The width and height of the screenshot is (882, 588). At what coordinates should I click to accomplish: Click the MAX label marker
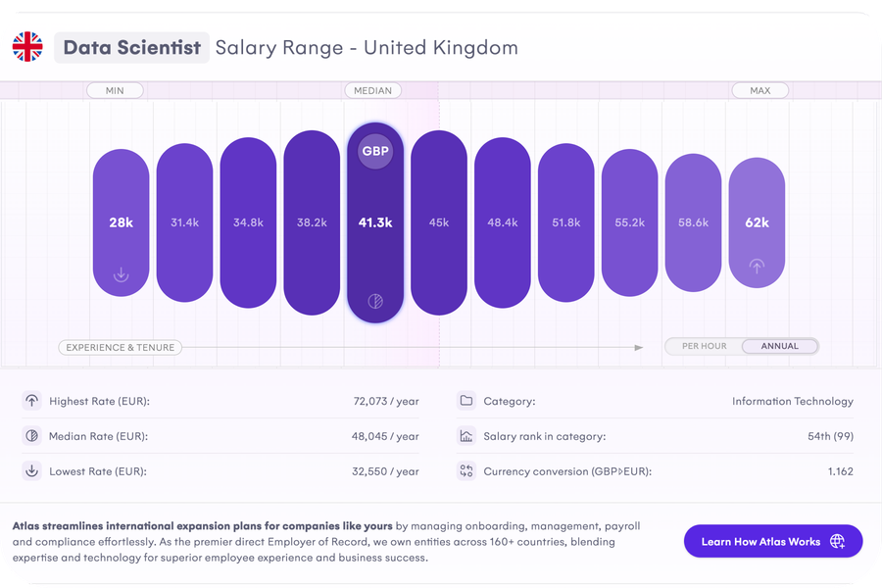coord(760,90)
